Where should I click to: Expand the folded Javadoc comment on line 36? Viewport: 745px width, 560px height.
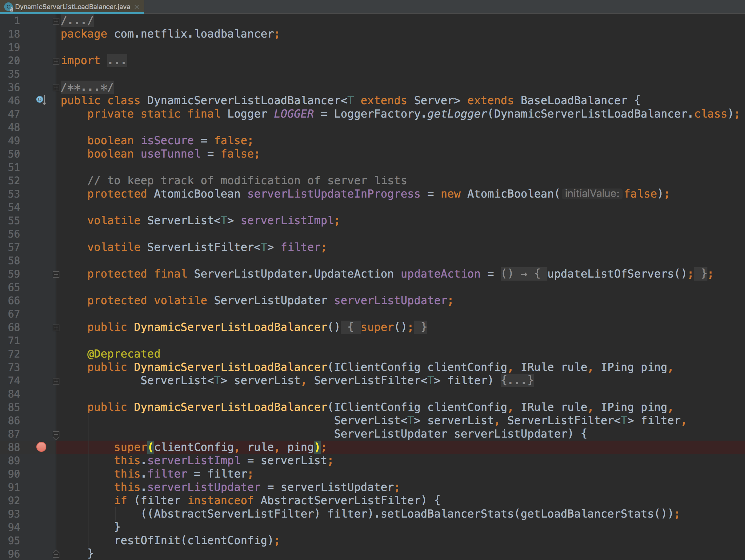[56, 88]
